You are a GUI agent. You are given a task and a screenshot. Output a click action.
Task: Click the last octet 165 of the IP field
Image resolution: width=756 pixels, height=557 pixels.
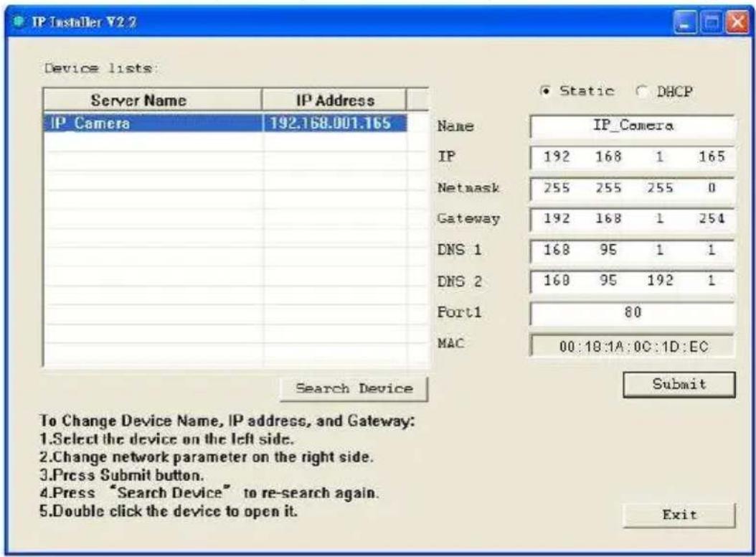[x=712, y=156]
